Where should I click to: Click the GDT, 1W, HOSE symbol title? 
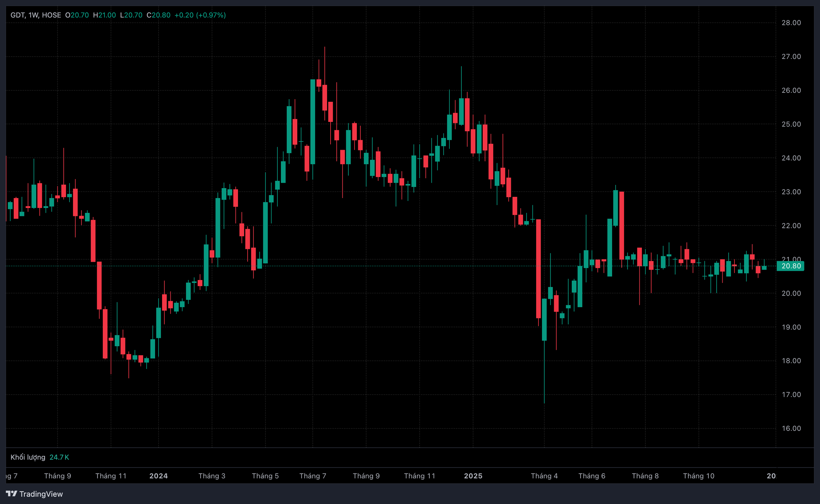[36, 15]
